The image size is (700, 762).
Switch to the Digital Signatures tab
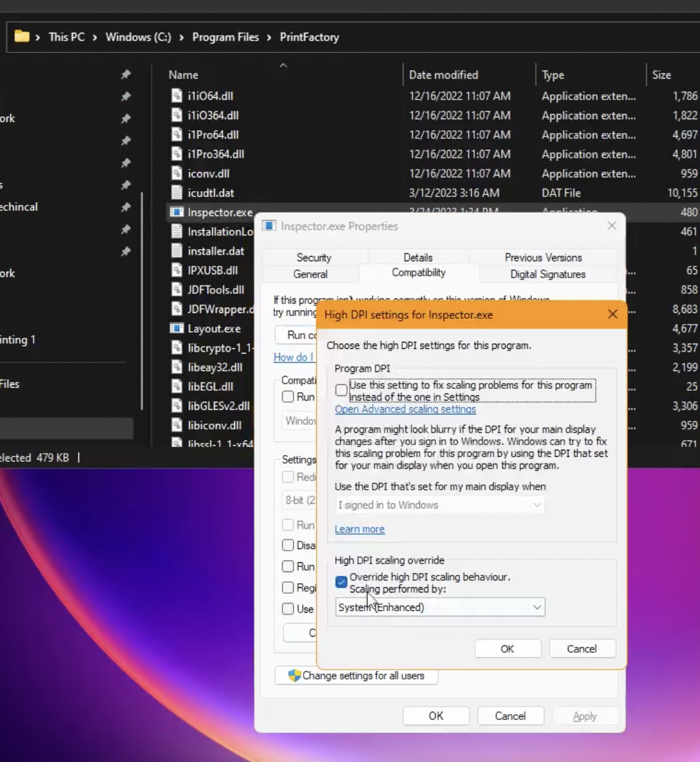coord(548,274)
